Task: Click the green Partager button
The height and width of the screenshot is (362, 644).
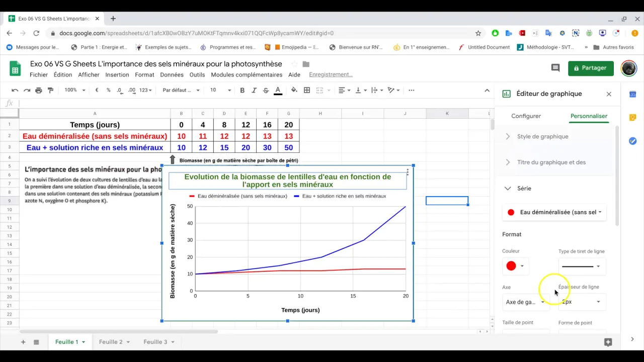Action: pos(591,68)
